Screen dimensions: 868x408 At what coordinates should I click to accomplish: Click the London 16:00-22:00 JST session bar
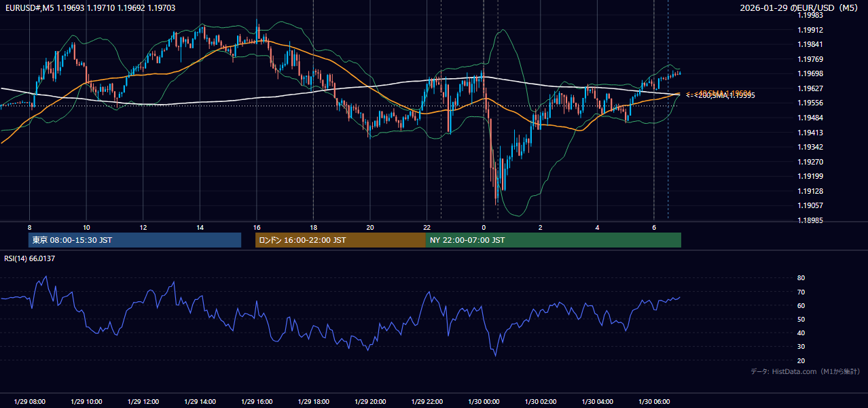click(340, 240)
